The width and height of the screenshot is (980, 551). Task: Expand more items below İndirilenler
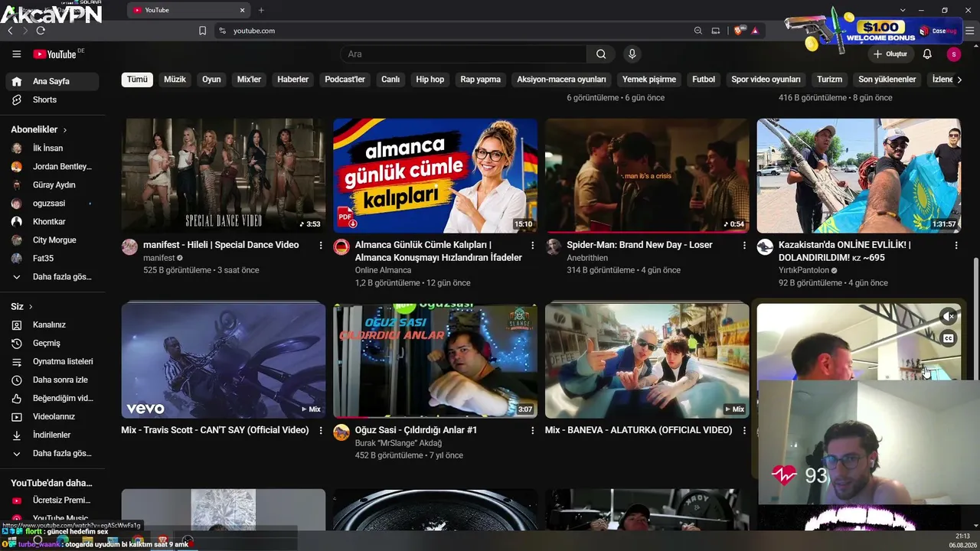pyautogui.click(x=54, y=453)
